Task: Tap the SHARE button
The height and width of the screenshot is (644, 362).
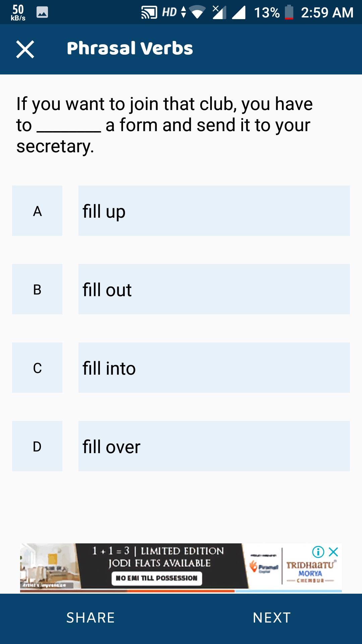Action: (90, 618)
